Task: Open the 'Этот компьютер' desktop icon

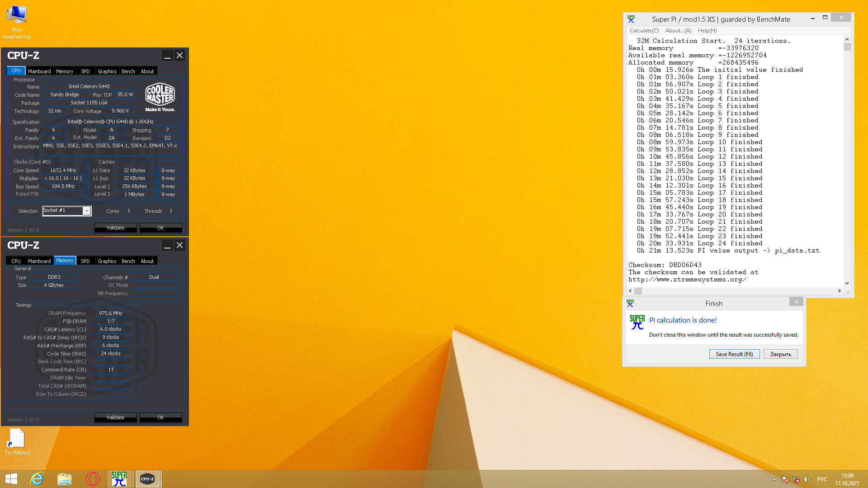Action: (17, 22)
